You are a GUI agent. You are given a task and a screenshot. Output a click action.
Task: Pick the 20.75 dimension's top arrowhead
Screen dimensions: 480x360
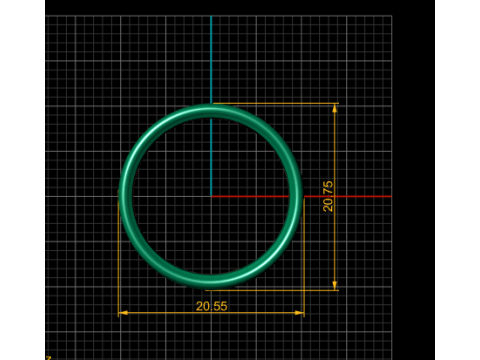click(335, 108)
